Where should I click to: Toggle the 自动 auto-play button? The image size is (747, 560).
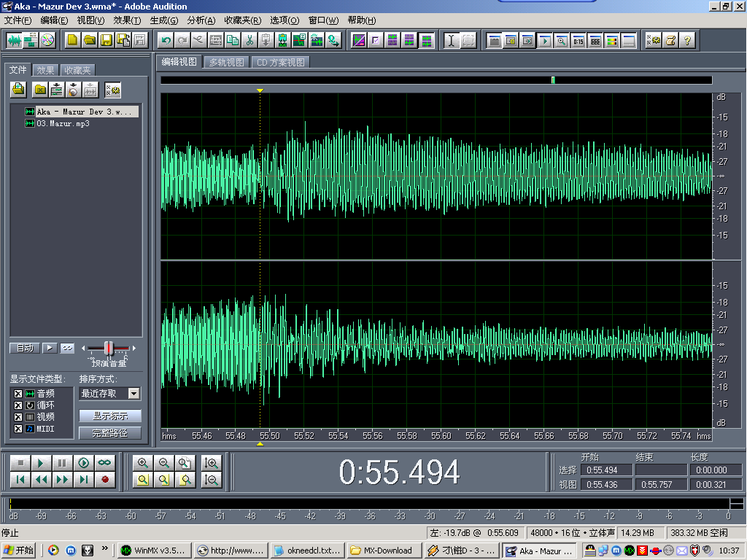[x=25, y=348]
